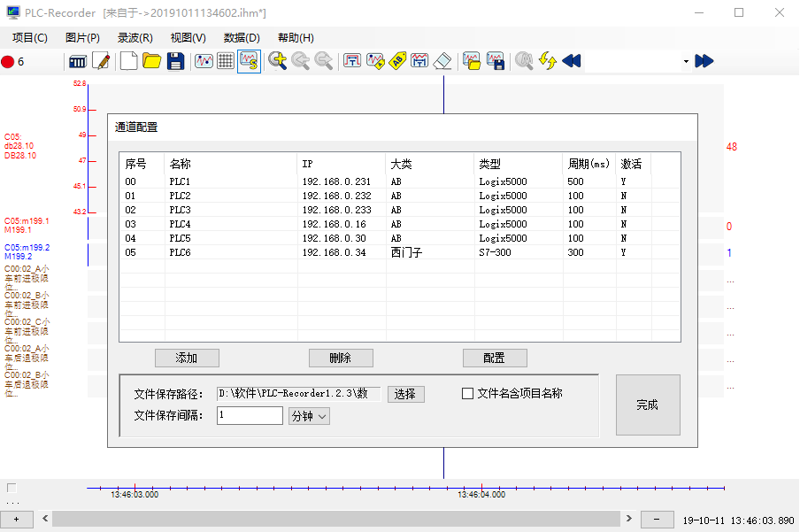This screenshot has height=532, width=800.
Task: Select row 03 named PLC4
Action: [x=400, y=224]
